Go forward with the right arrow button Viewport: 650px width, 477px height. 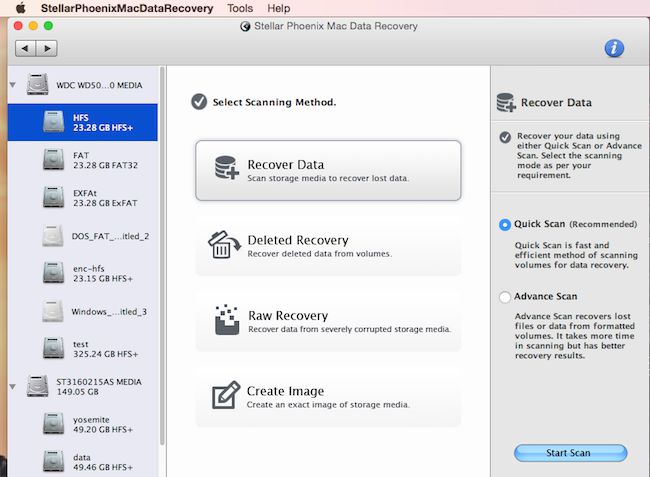(47, 48)
